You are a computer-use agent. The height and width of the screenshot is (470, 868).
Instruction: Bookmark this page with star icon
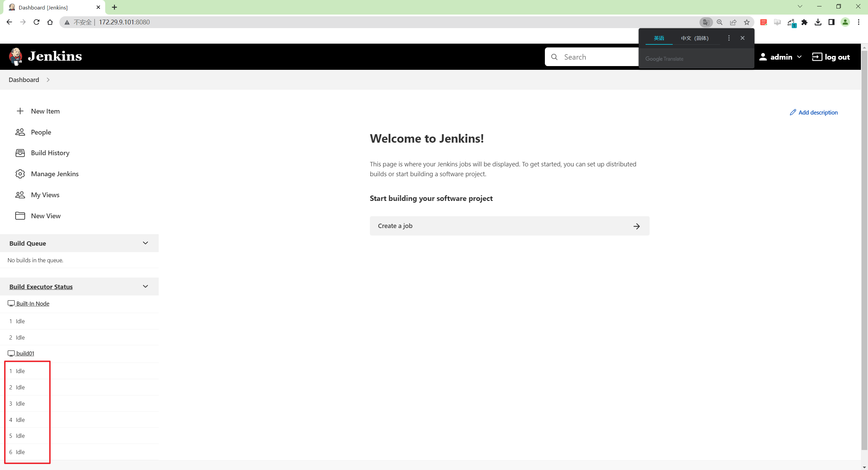[x=747, y=22]
